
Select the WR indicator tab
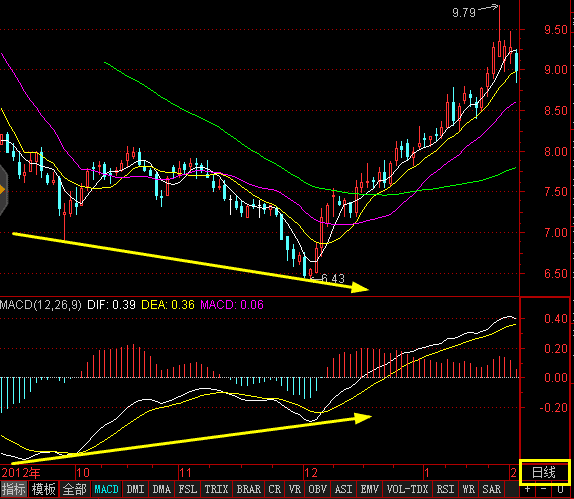(x=469, y=489)
